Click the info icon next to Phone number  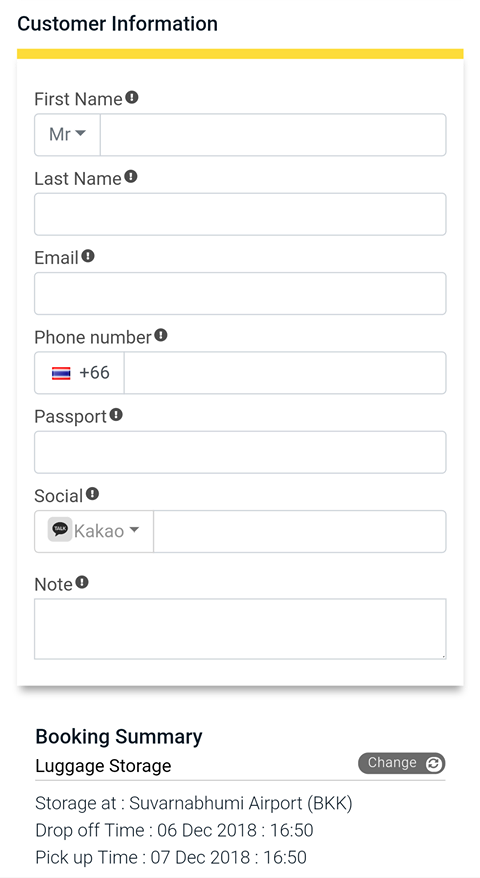[161, 335]
